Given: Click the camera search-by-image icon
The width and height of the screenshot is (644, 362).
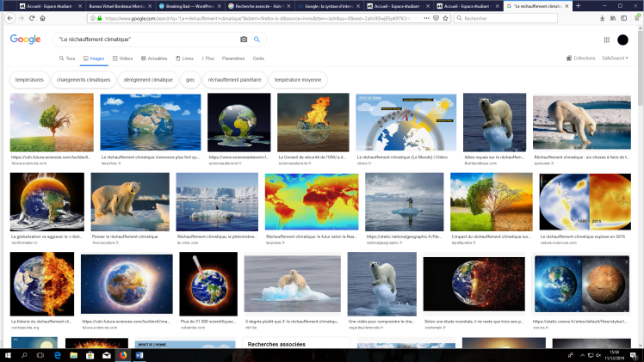Looking at the screenshot, I should coord(244,40).
